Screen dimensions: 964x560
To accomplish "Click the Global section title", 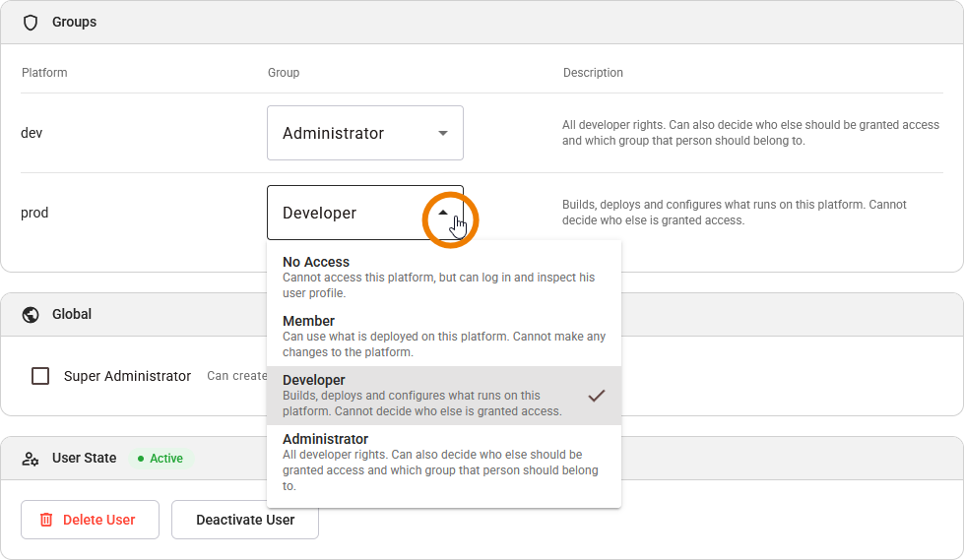I will pos(72,314).
